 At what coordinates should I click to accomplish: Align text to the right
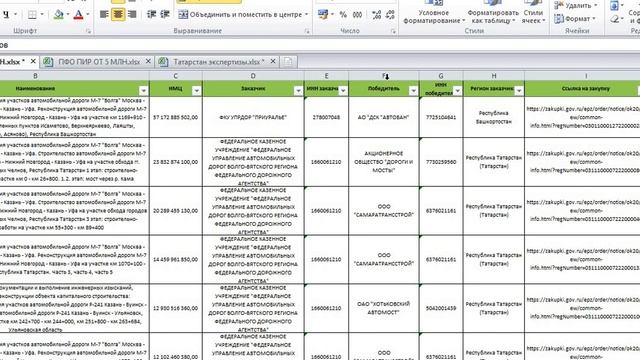click(131, 14)
